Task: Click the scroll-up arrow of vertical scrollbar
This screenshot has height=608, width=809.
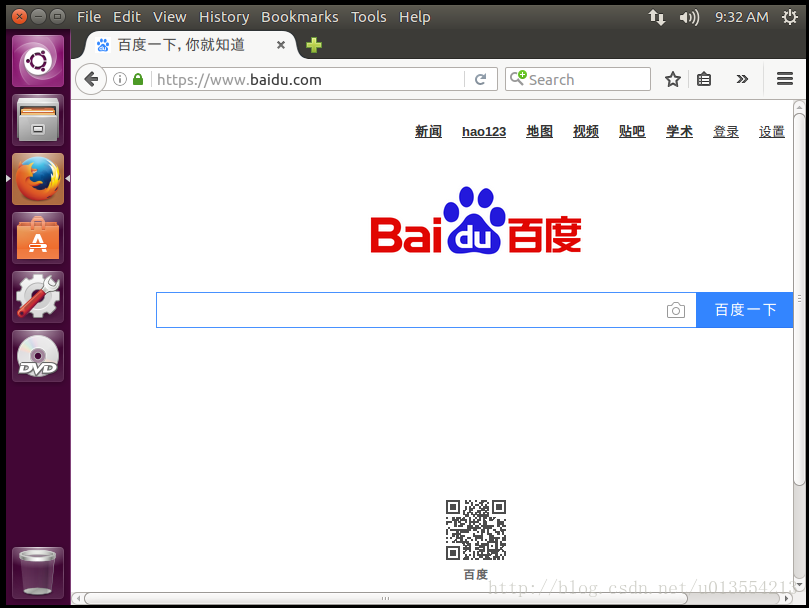Action: tap(799, 107)
